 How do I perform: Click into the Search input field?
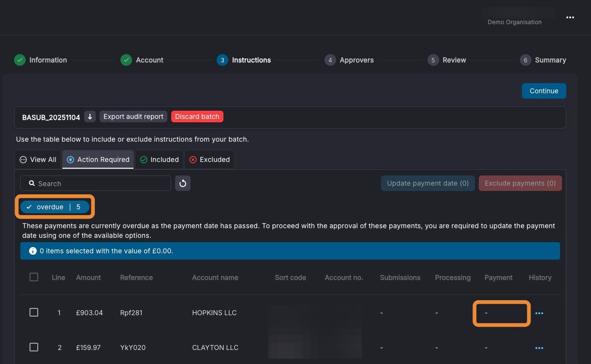click(x=96, y=183)
